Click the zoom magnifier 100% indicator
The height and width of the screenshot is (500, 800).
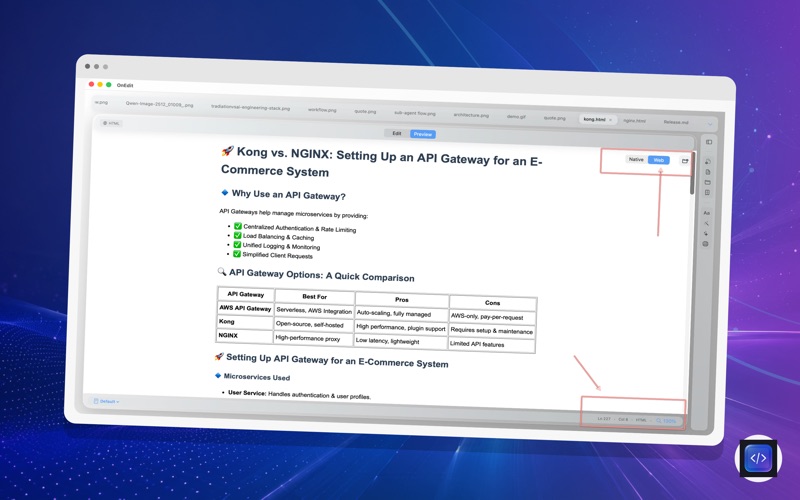coord(666,421)
